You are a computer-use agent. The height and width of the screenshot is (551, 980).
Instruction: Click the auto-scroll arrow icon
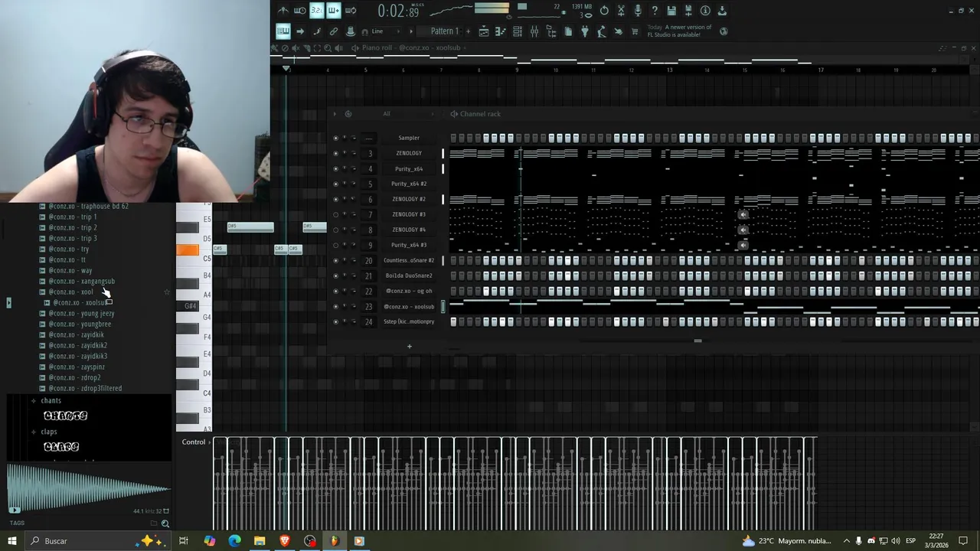click(300, 31)
